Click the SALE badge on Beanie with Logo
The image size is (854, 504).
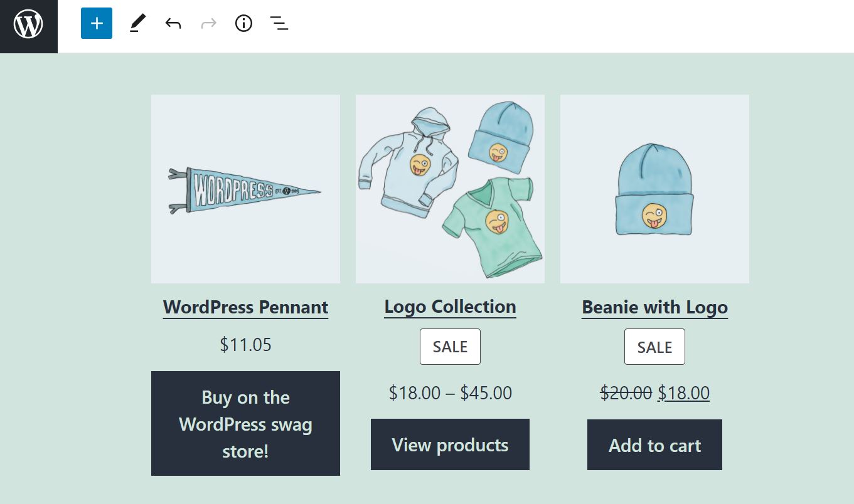click(654, 346)
